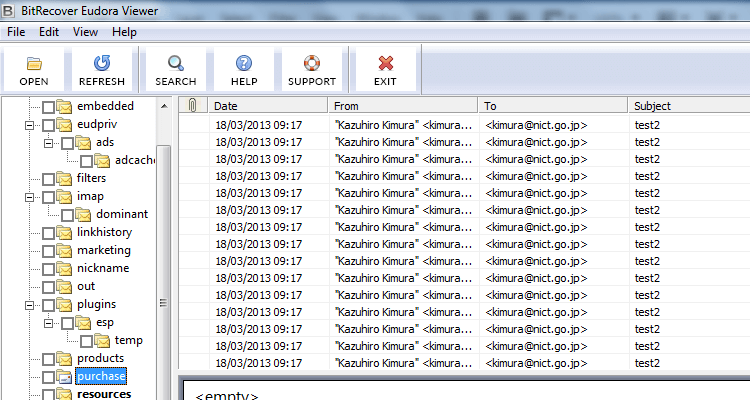Collapse the esp tree node

[48, 323]
